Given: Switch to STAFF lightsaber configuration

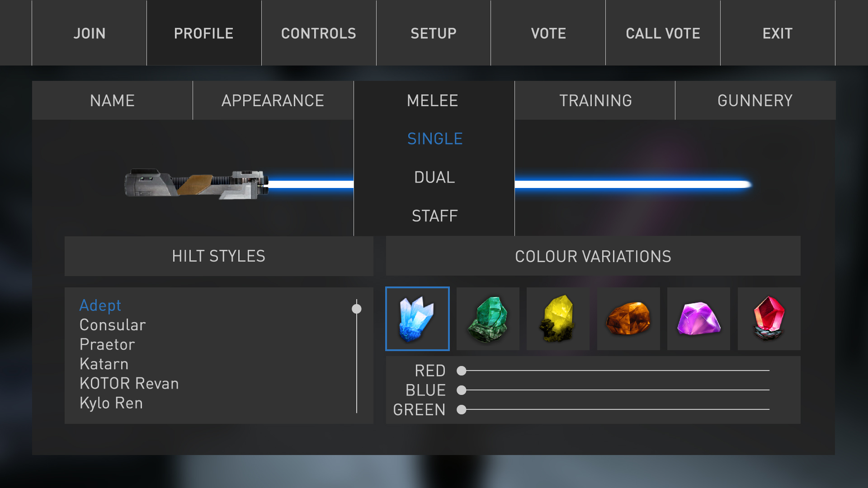Looking at the screenshot, I should pos(434,216).
